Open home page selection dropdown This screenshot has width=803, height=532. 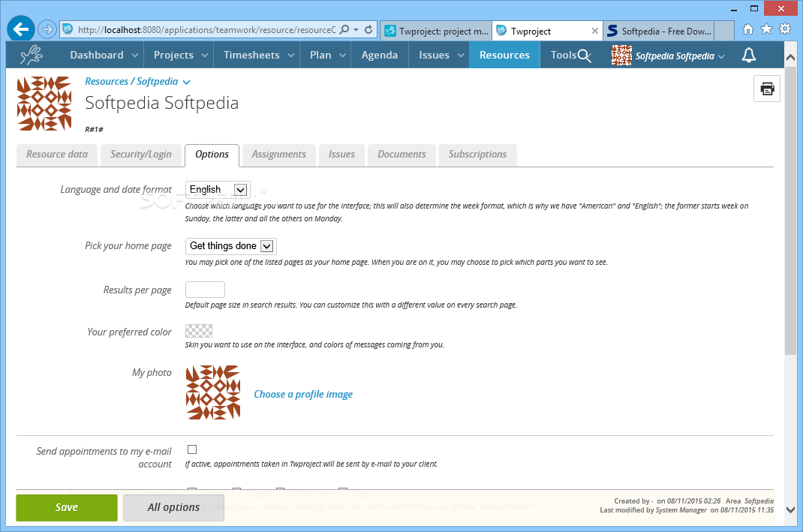[x=231, y=246]
